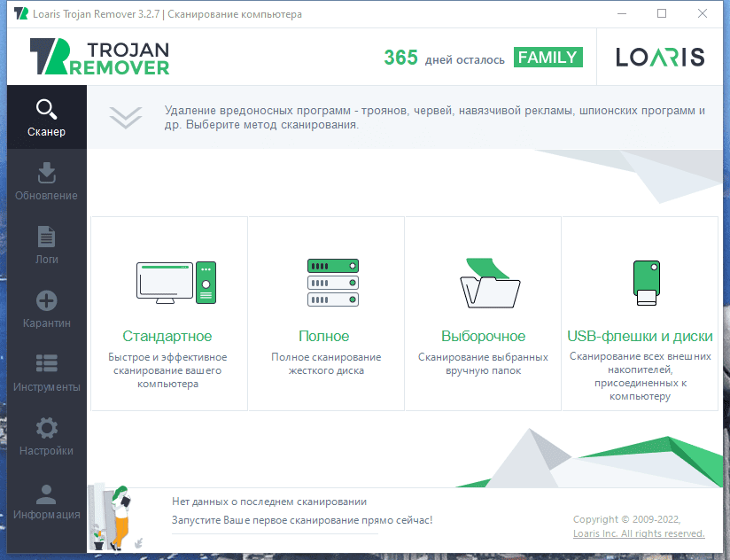Open the Обновление download icon
Screen dimensions: 730x560
pyautogui.click(x=46, y=173)
